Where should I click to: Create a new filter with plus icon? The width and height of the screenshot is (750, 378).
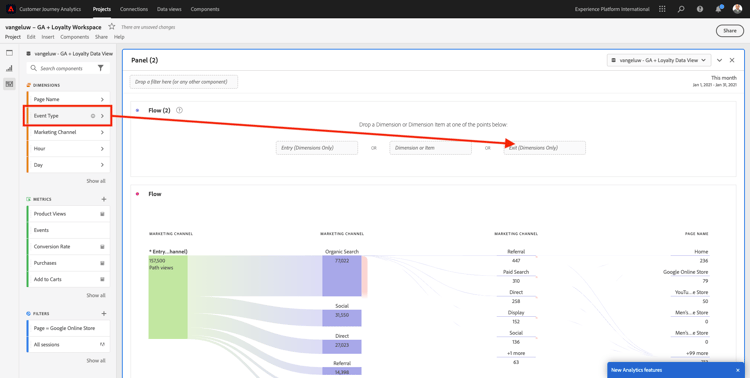104,313
